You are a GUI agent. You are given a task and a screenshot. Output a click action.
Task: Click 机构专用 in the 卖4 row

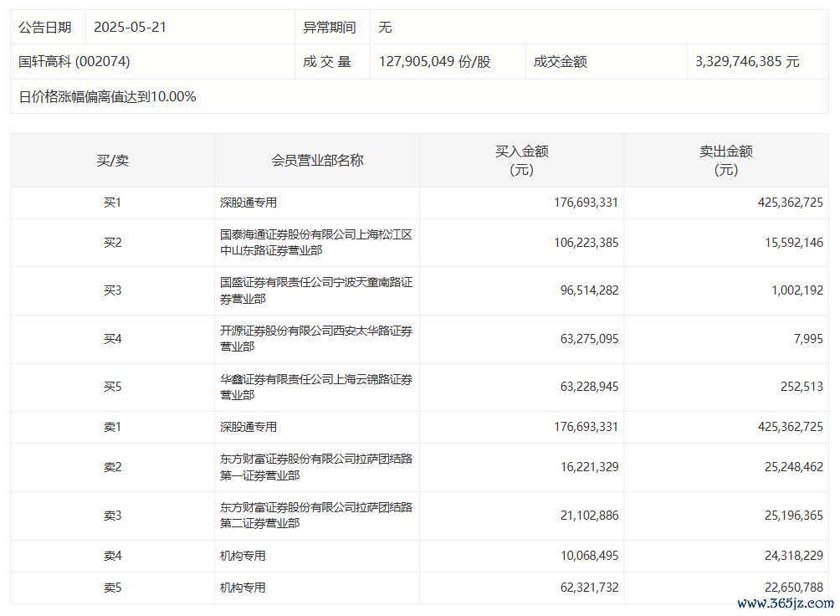(x=243, y=556)
